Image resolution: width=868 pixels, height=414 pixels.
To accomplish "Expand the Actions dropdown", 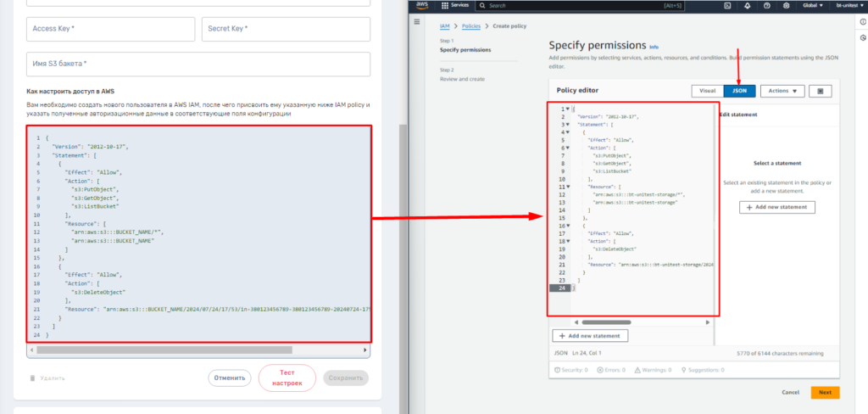I will [782, 91].
